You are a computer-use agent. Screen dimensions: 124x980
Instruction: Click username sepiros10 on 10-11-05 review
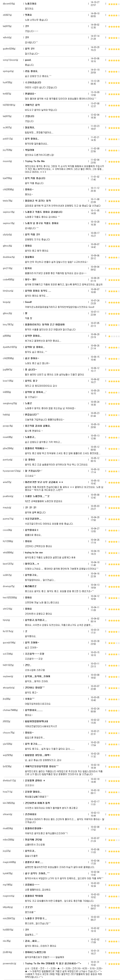coord(8,212)
